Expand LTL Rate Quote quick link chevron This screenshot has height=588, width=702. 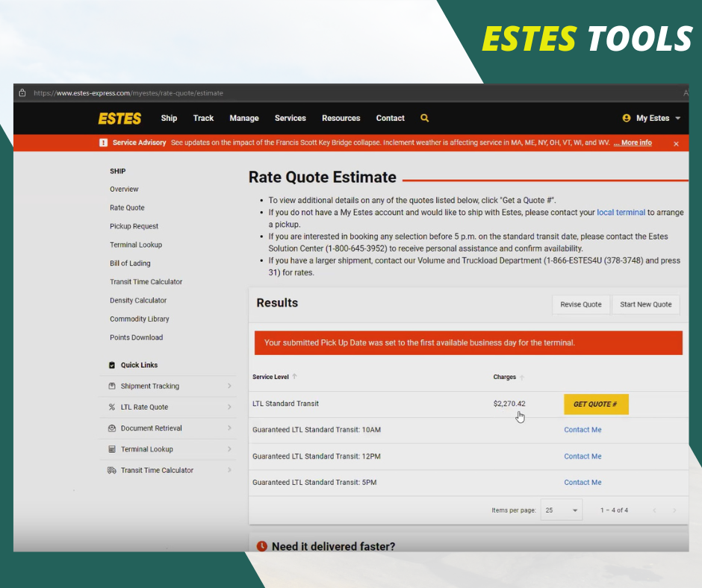229,407
